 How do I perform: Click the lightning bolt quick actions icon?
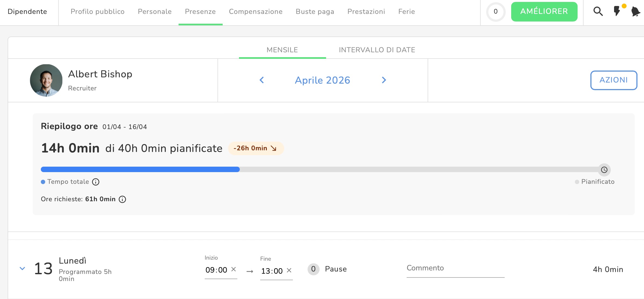(617, 11)
